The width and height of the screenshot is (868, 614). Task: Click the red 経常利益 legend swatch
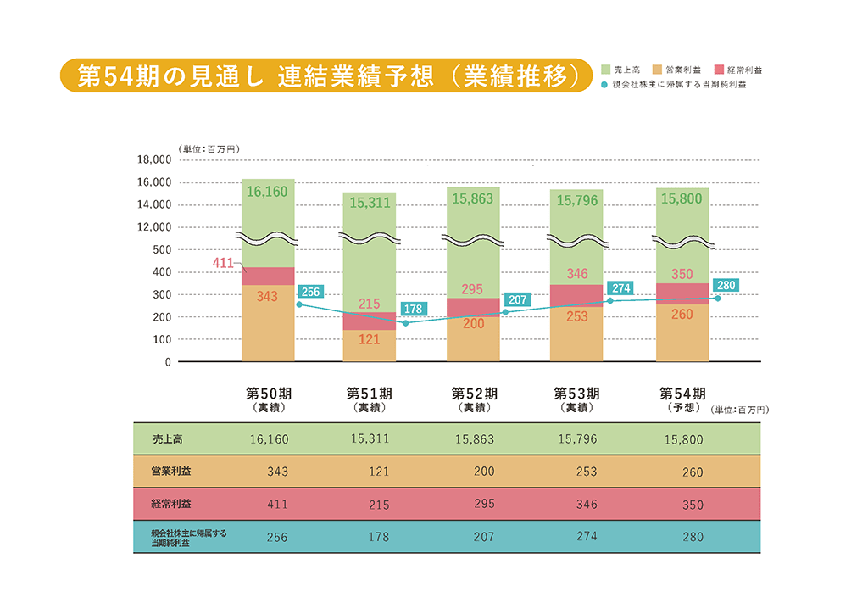click(720, 70)
